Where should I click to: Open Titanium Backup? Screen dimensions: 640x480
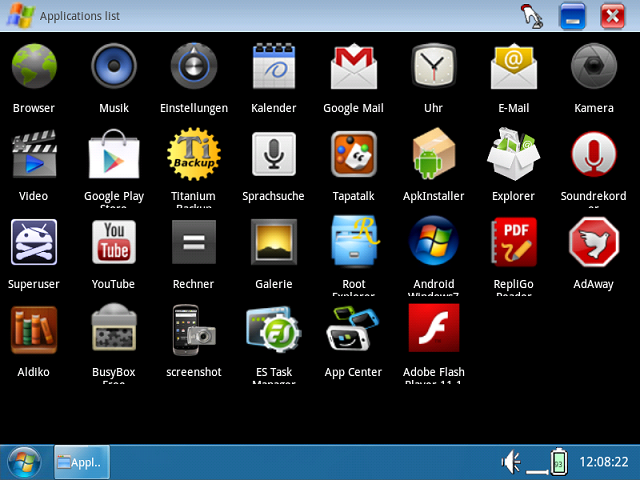click(194, 154)
